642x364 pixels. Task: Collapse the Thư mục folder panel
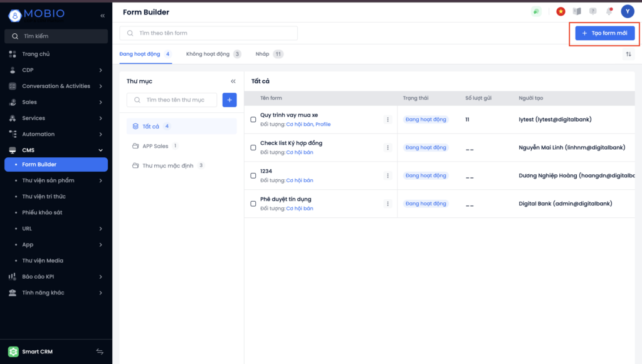(x=233, y=81)
